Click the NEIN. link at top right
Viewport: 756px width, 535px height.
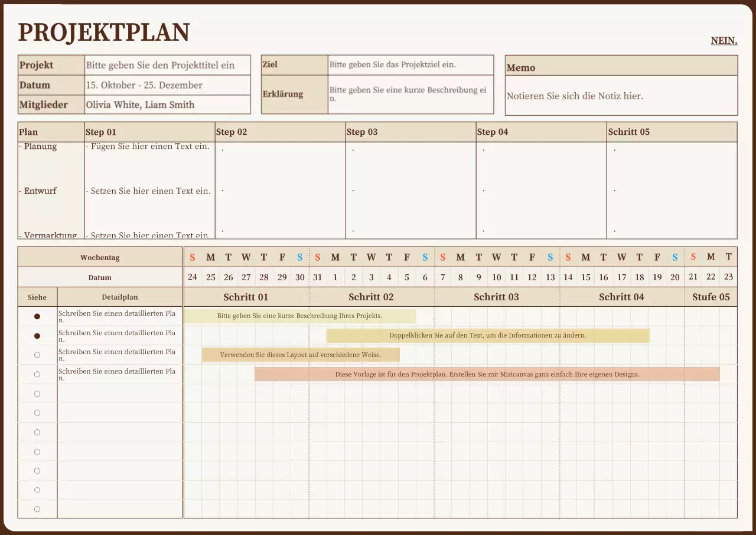click(724, 41)
